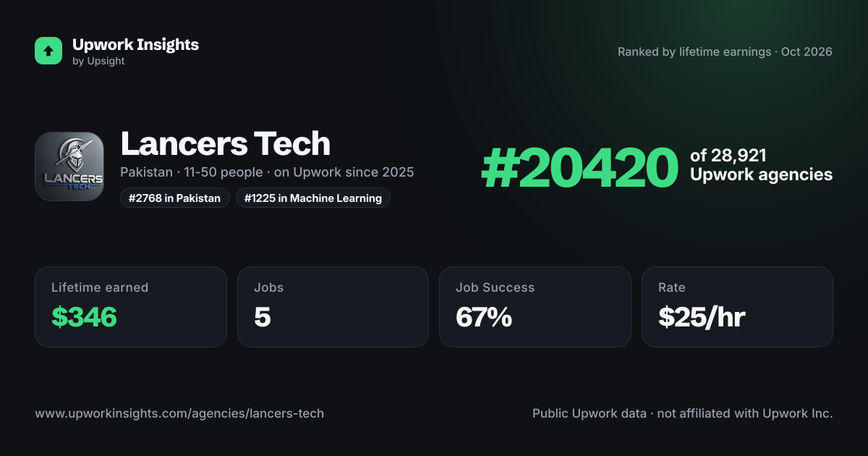868x456 pixels.
Task: Click the Pakistan location details line
Action: [x=267, y=172]
